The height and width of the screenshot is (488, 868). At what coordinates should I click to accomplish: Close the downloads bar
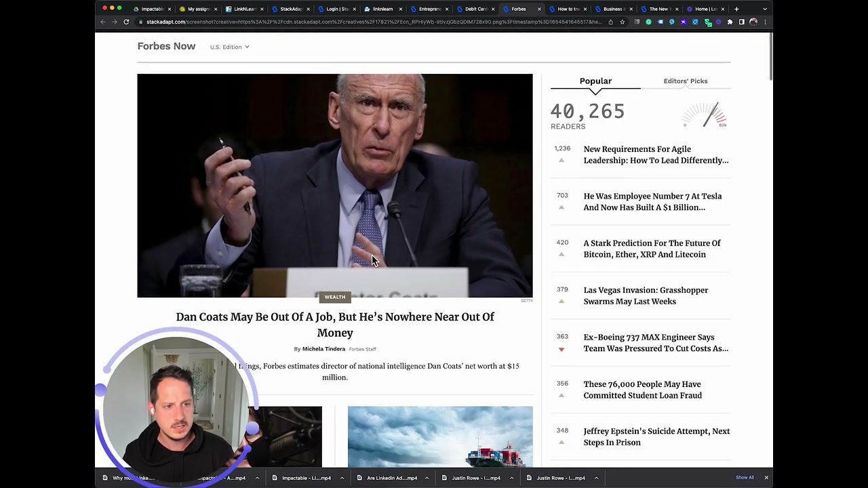766,478
